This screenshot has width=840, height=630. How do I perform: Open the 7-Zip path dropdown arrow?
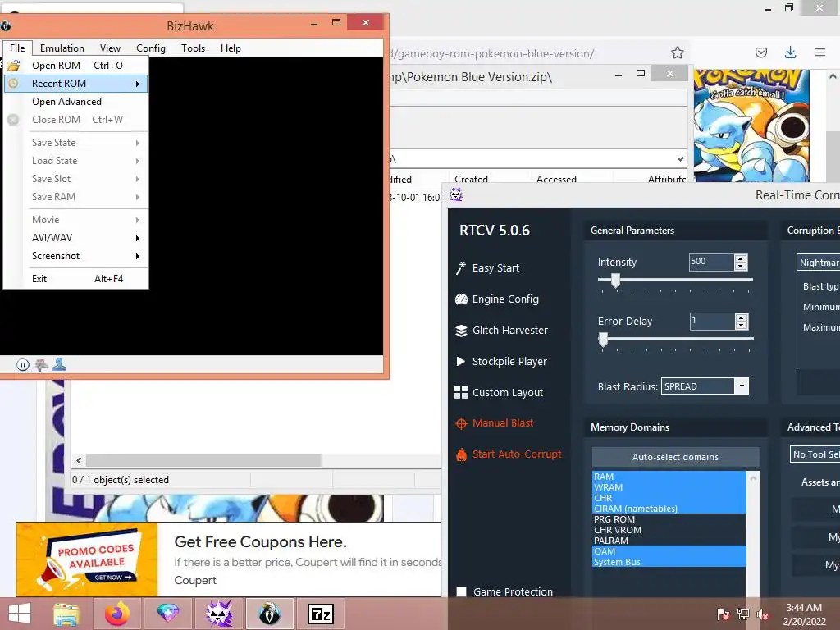pyautogui.click(x=680, y=159)
